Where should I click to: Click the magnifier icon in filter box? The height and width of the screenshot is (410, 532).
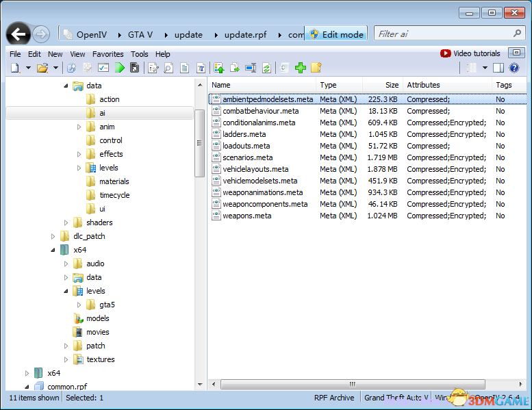[x=517, y=34]
